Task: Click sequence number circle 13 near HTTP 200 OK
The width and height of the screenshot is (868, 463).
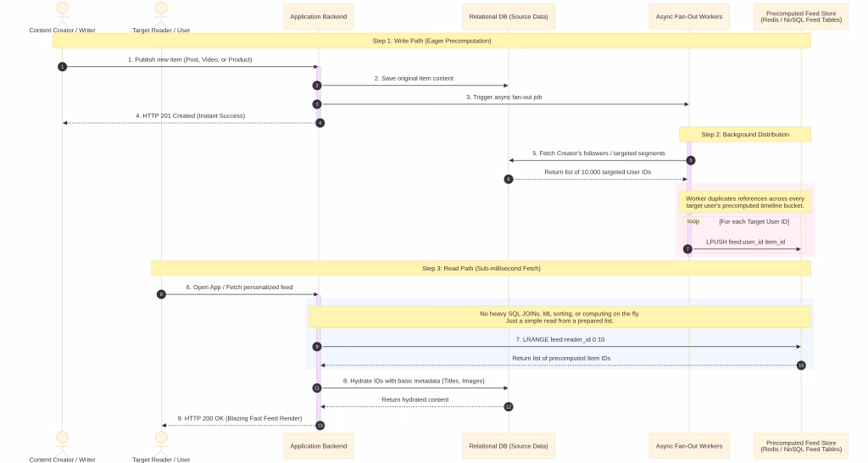Action: click(x=320, y=426)
